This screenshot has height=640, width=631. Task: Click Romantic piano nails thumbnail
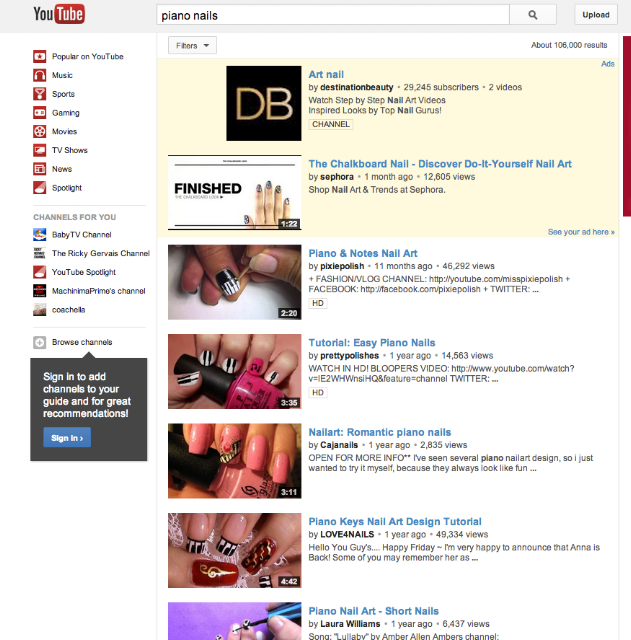coord(235,461)
